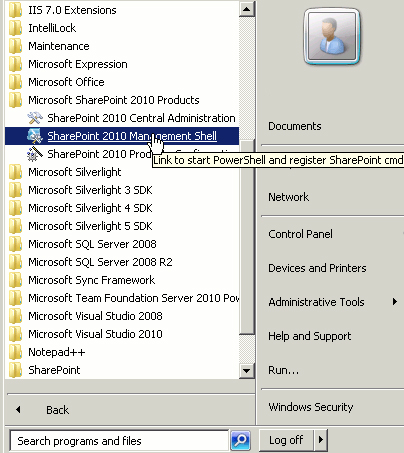
Task: Click the Microsoft Silverlight 5 SDK folder icon
Action: [x=15, y=226]
